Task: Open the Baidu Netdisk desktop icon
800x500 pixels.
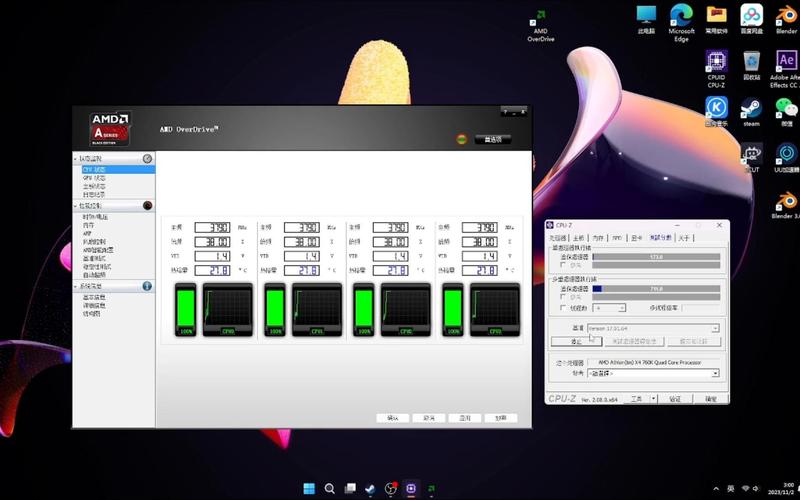Action: click(x=752, y=19)
